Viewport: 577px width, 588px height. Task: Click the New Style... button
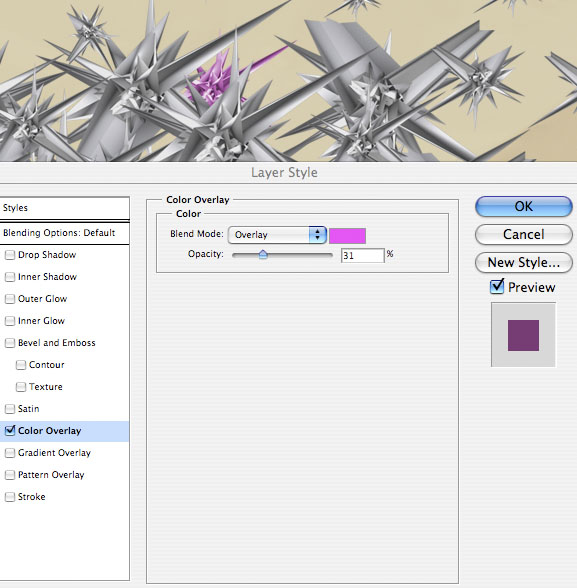(x=523, y=262)
